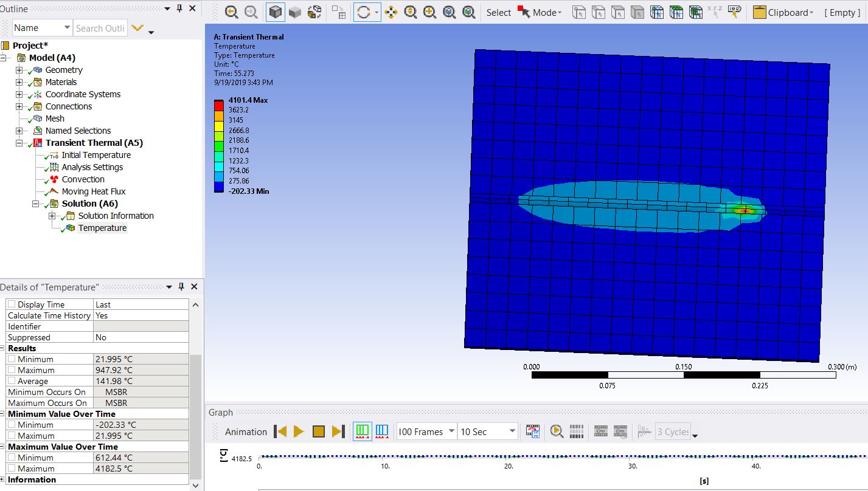Select the Pan tool icon
Viewport: 868px width, 491px height.
[391, 12]
